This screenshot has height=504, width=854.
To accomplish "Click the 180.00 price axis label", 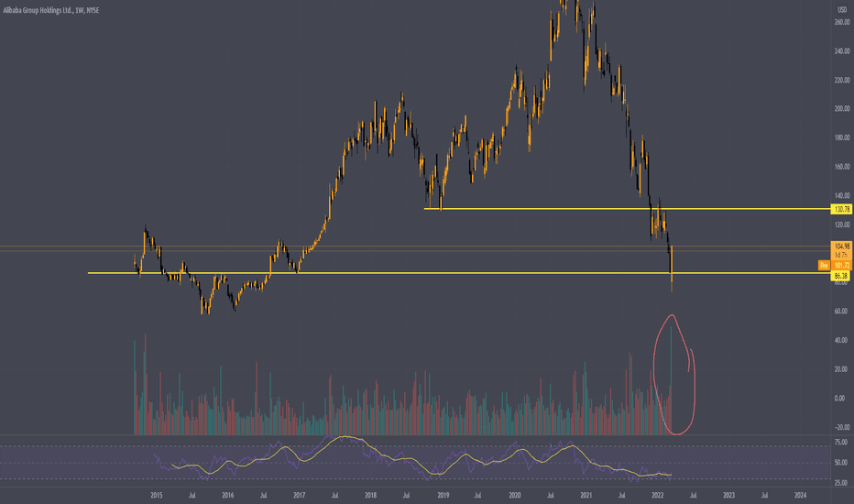I will pyautogui.click(x=842, y=137).
